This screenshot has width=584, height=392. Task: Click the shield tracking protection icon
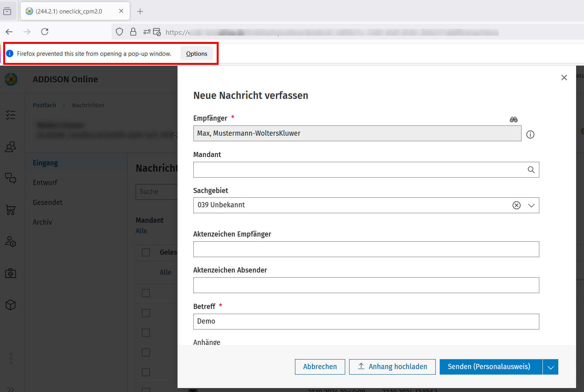tap(119, 32)
